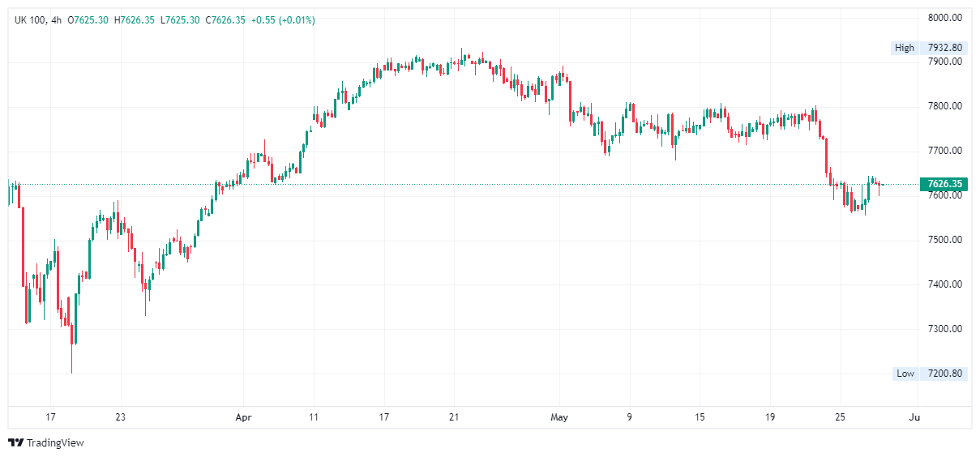Screen dimensions: 980x457
Task: Click the High 7932.80 price label
Action: pyautogui.click(x=928, y=48)
